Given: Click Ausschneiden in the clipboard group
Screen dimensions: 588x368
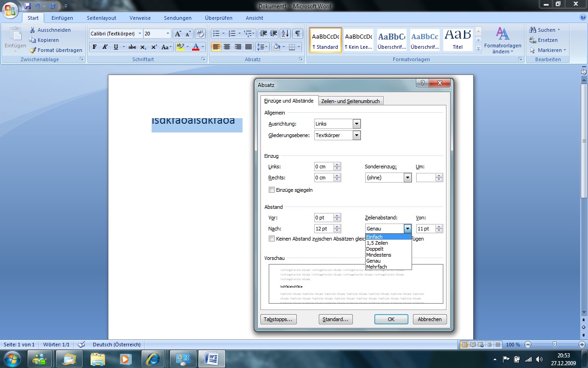Looking at the screenshot, I should click(x=50, y=30).
